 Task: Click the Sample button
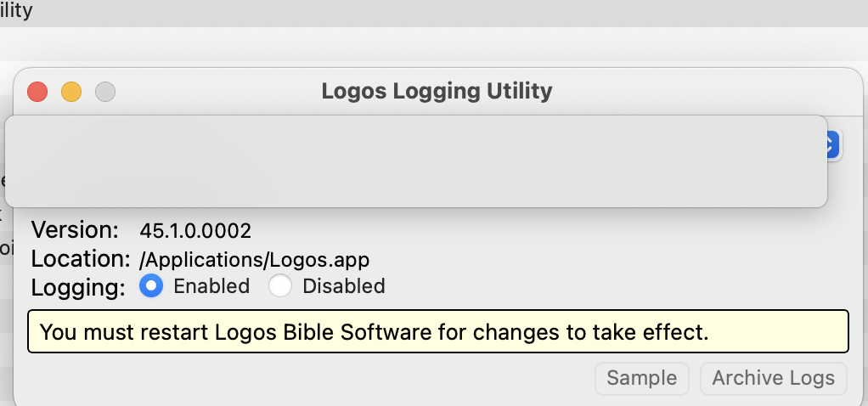[x=642, y=378]
